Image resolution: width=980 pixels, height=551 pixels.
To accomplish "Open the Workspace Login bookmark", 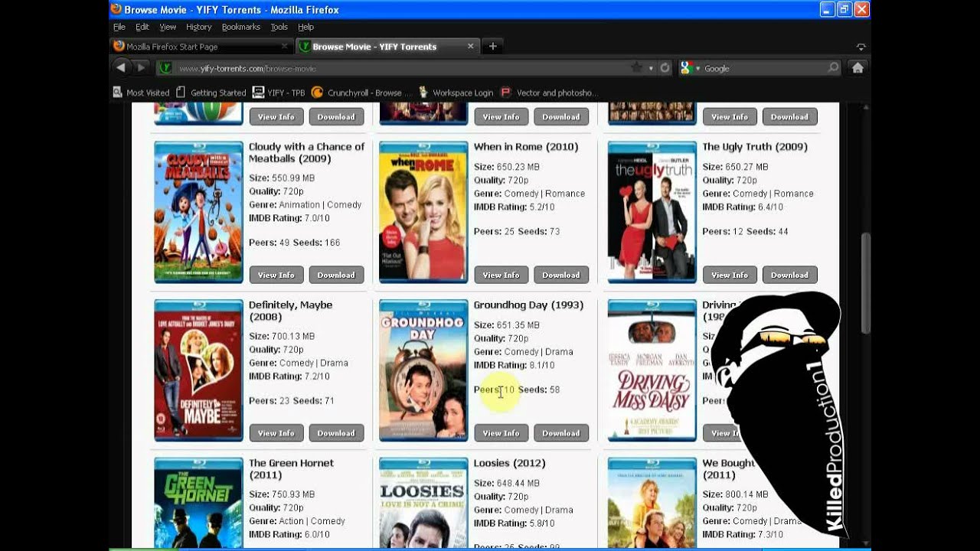I will [456, 93].
